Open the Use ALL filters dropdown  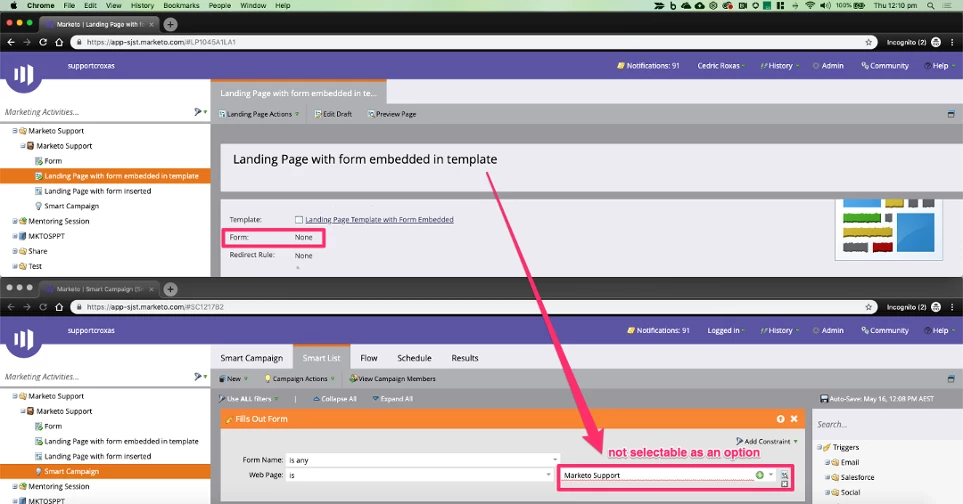(249, 399)
